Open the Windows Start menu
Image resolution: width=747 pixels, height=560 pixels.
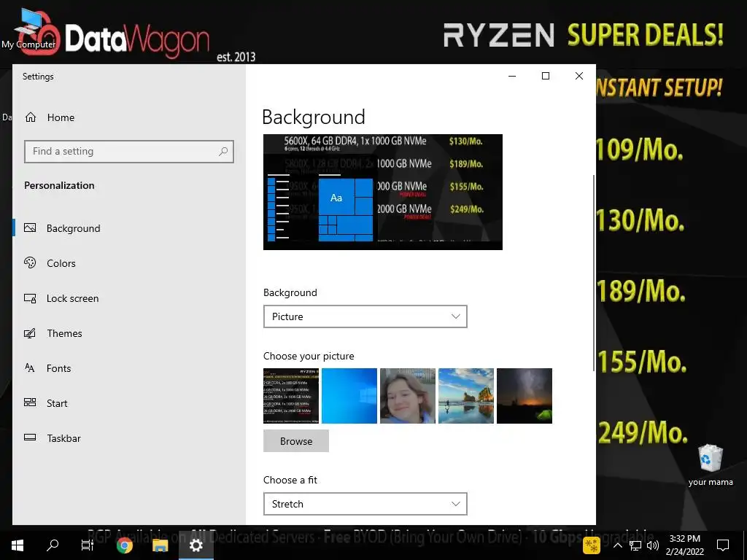click(x=18, y=545)
